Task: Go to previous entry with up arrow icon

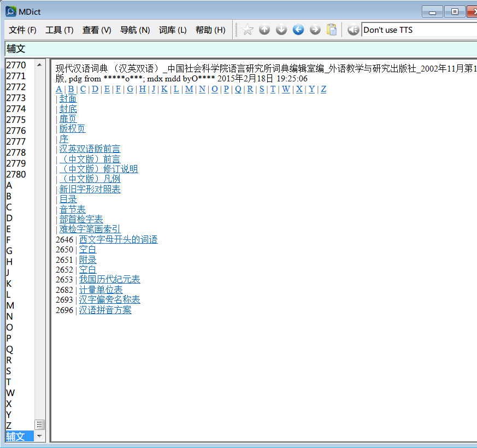Action: pos(264,30)
